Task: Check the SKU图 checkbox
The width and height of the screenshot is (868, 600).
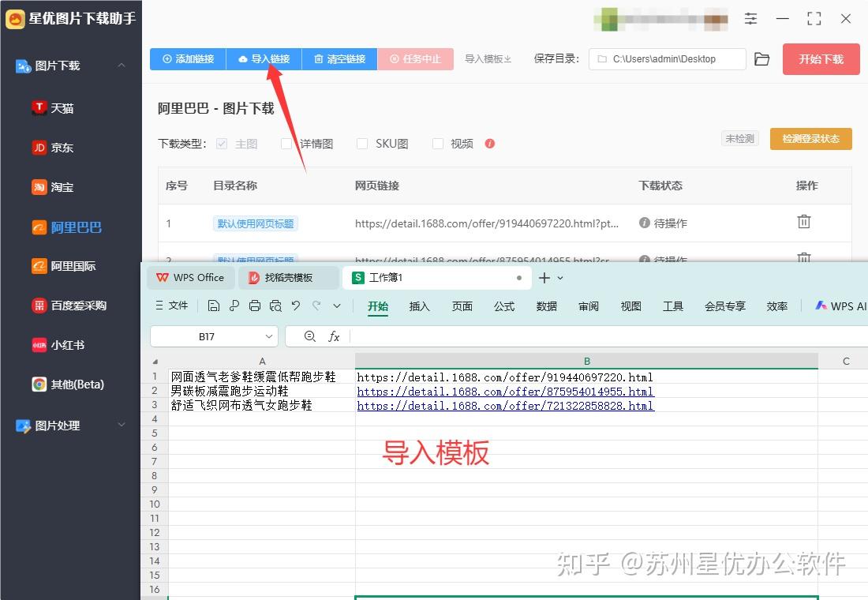Action: click(x=361, y=144)
